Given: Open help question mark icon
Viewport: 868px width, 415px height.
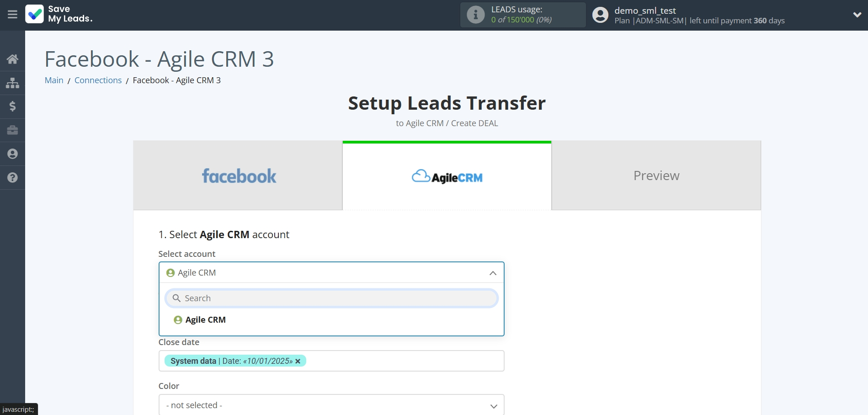Looking at the screenshot, I should (12, 178).
